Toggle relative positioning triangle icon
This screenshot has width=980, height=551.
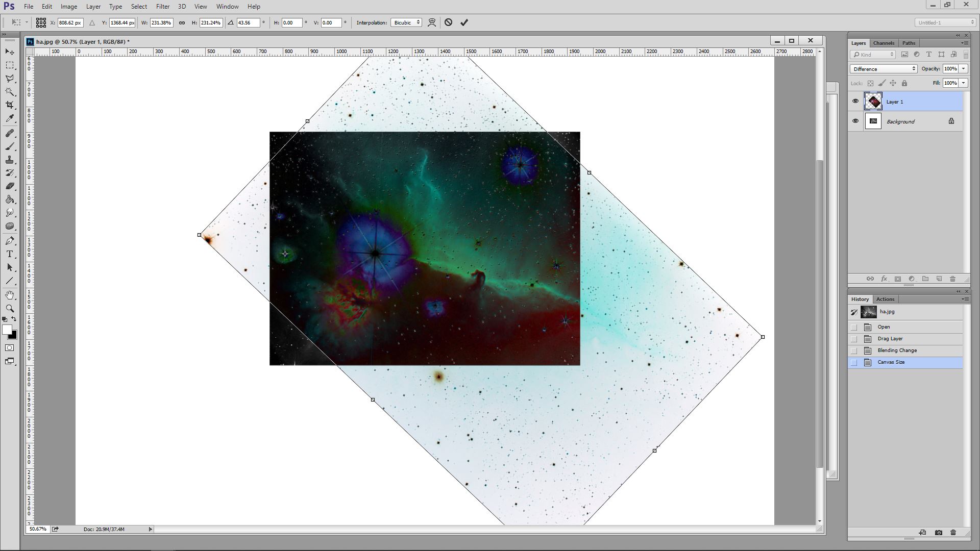pyautogui.click(x=92, y=22)
